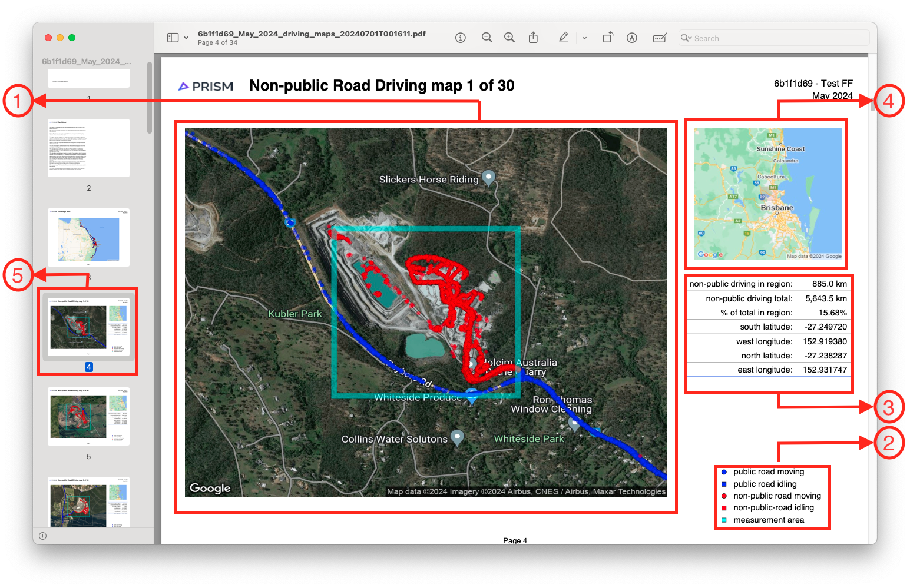The image size is (910, 588).
Task: Click the add button below the sidebar
Action: point(42,536)
